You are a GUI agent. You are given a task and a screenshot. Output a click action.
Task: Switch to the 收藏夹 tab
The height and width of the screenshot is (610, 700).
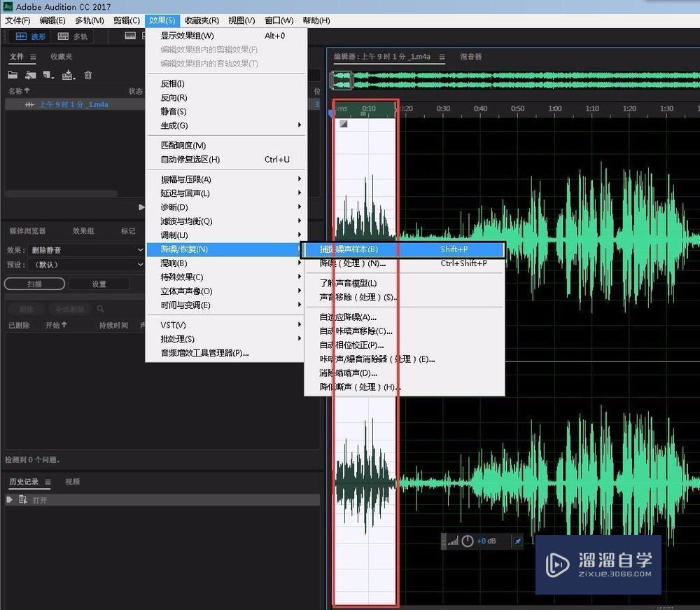[x=62, y=57]
